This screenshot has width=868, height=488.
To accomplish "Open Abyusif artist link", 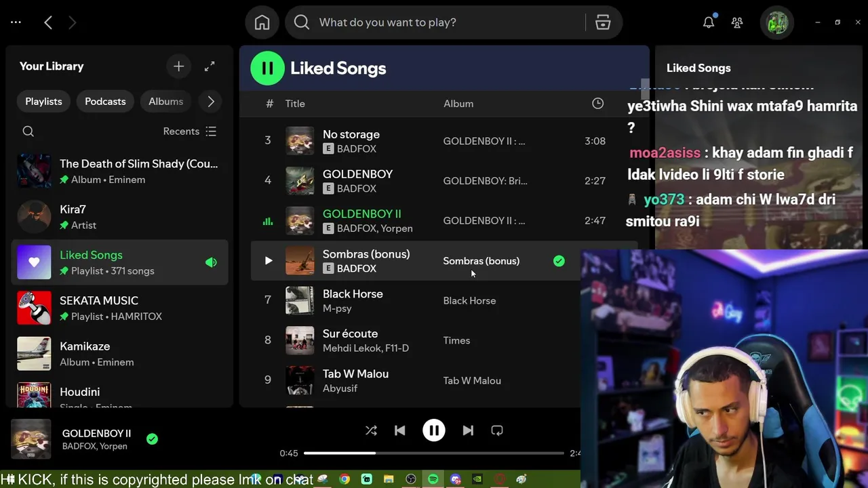I will 340,388.
